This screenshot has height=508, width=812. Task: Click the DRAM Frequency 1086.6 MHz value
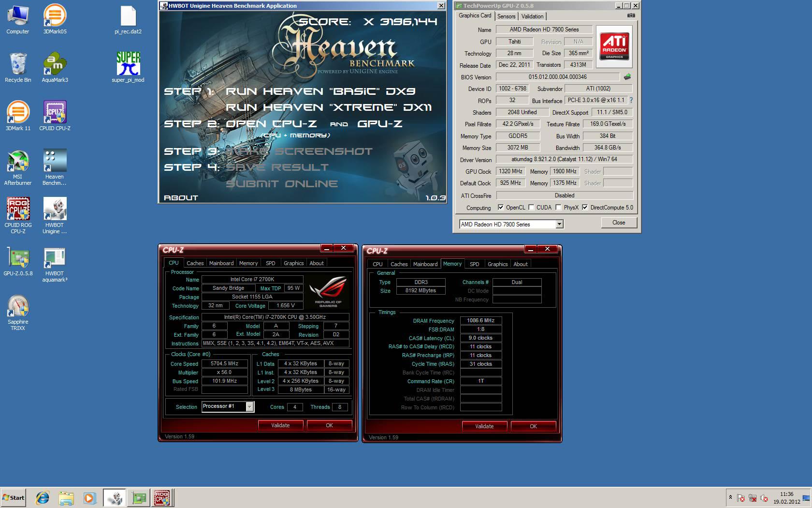coord(481,320)
